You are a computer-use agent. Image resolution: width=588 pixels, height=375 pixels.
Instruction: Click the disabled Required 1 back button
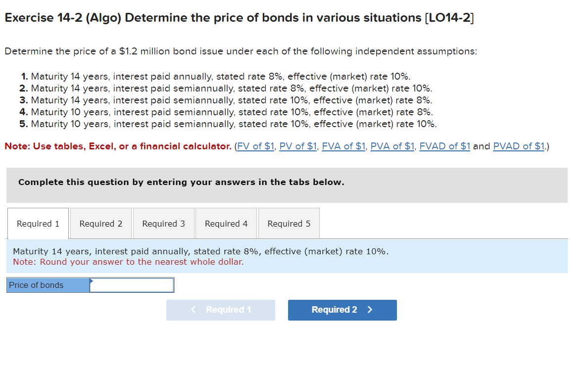tap(221, 310)
